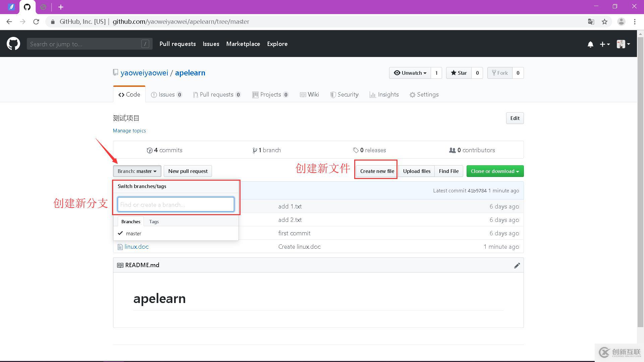
Task: Click the Upload files button
Action: [x=416, y=171]
